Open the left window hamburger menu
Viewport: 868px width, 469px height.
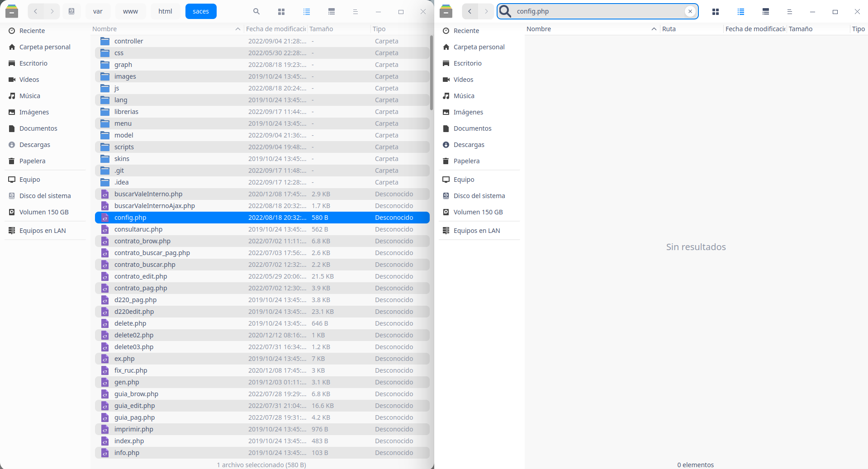click(x=356, y=11)
